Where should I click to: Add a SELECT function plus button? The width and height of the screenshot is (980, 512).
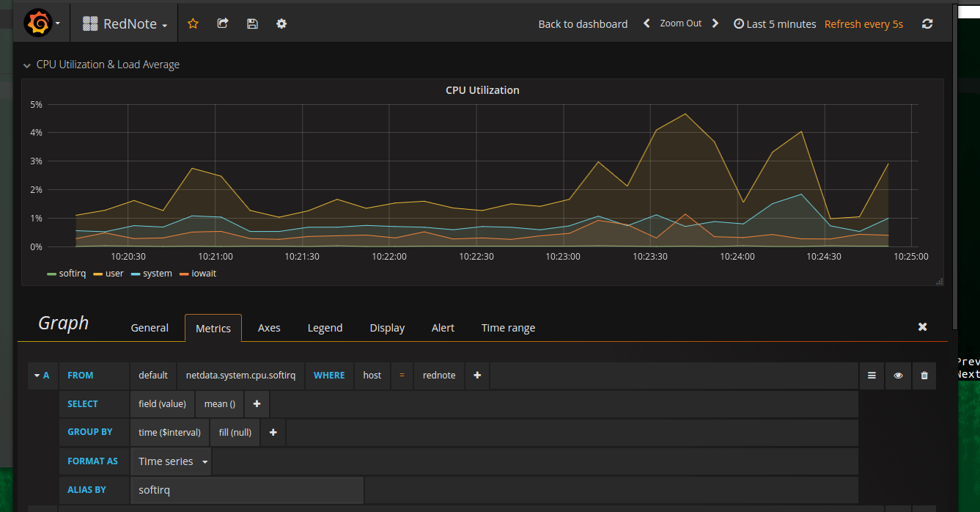pos(257,403)
